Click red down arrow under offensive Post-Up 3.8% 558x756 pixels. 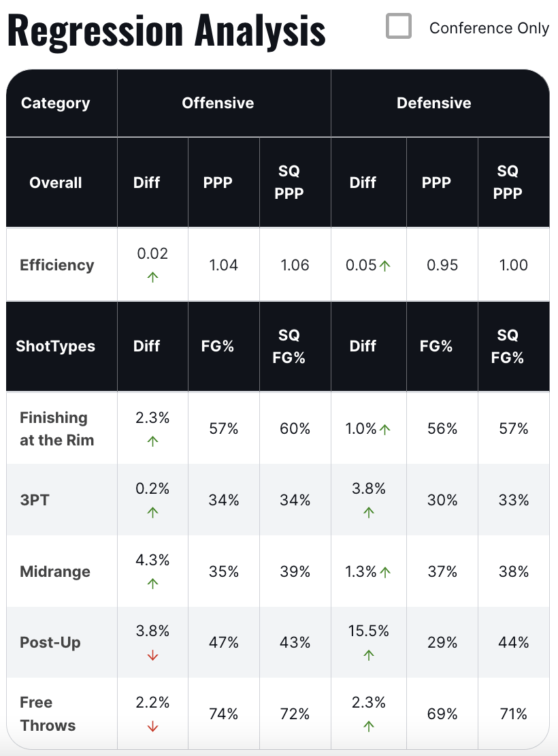(x=152, y=655)
